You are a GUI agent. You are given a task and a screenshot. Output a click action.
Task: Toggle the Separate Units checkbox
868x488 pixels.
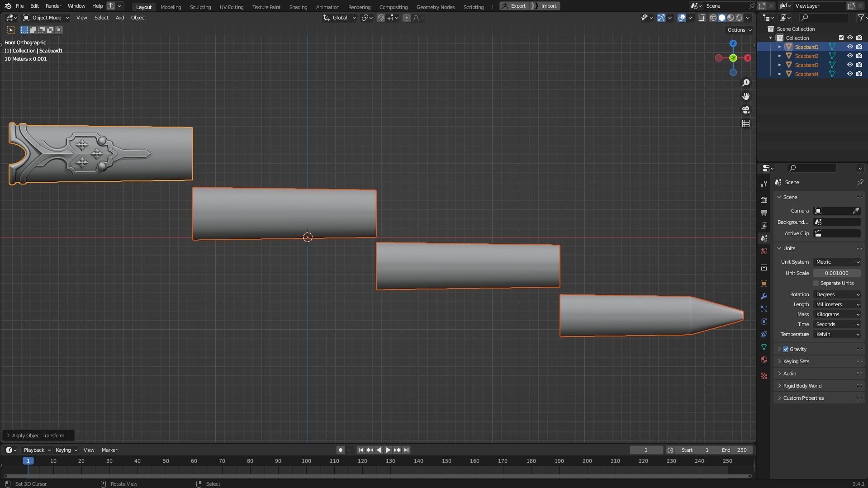[x=816, y=283]
